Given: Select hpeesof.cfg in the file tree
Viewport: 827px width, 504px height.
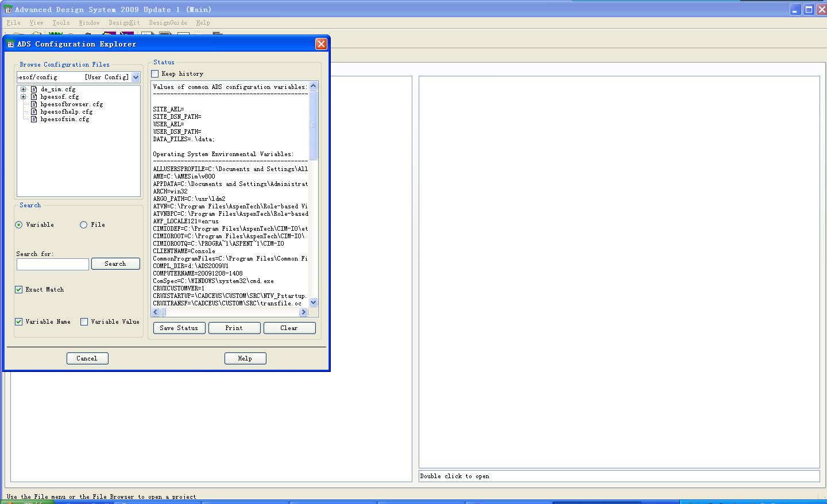Looking at the screenshot, I should tap(60, 97).
